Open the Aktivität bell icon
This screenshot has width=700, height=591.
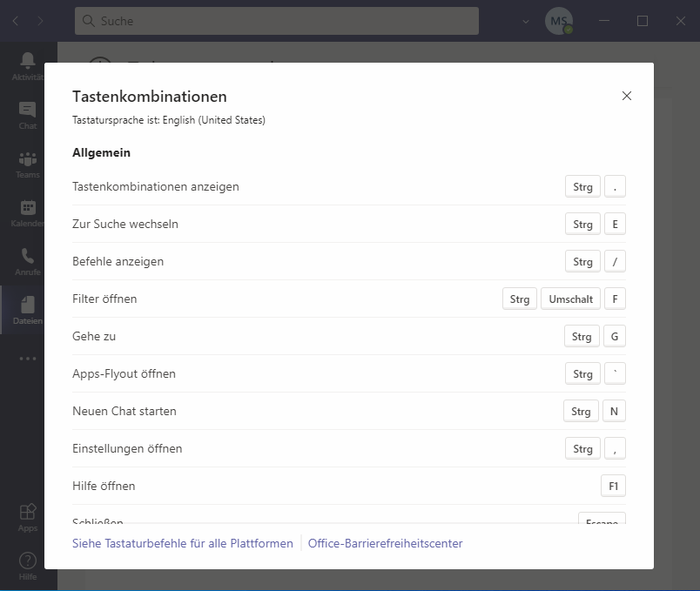coord(28,63)
